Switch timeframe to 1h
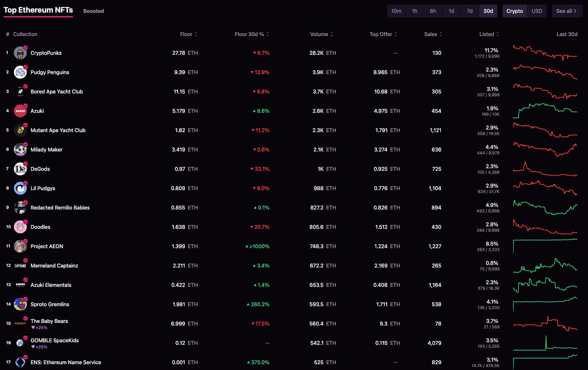Image resolution: width=588 pixels, height=370 pixels. coord(415,11)
